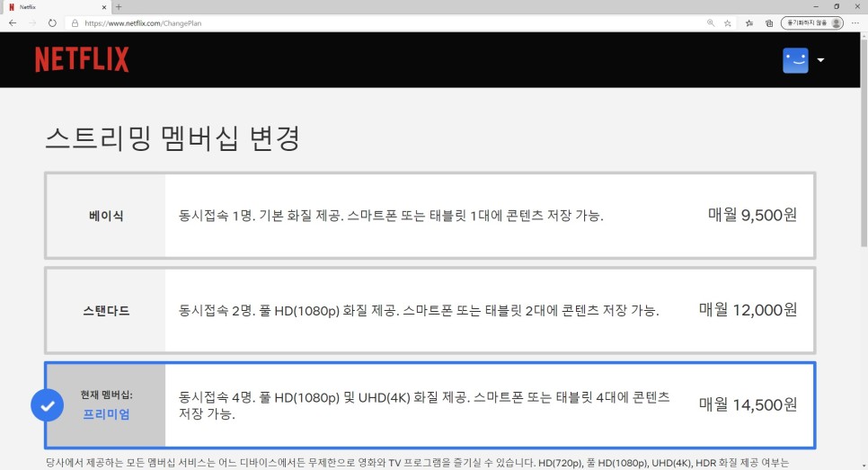Image resolution: width=868 pixels, height=470 pixels.
Task: Open a new tab with plus button
Action: tap(119, 7)
